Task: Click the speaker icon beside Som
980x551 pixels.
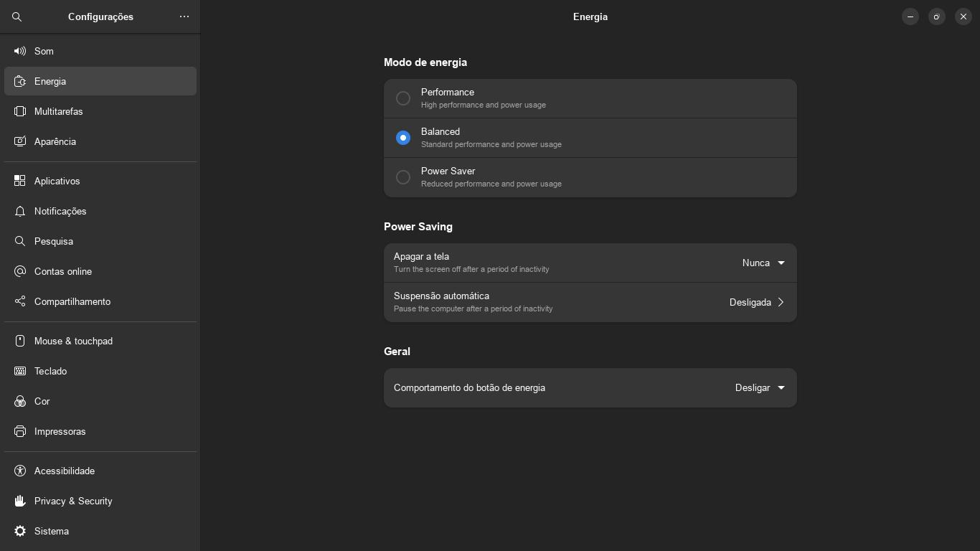Action: coord(20,51)
